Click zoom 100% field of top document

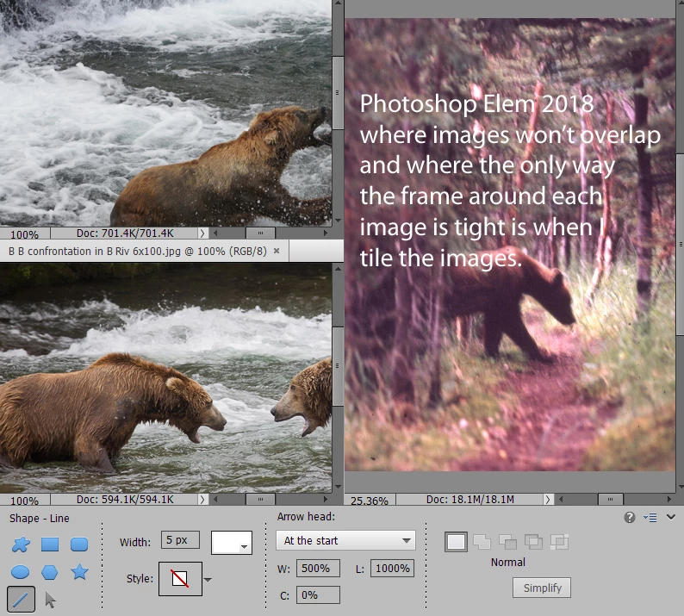[25, 234]
